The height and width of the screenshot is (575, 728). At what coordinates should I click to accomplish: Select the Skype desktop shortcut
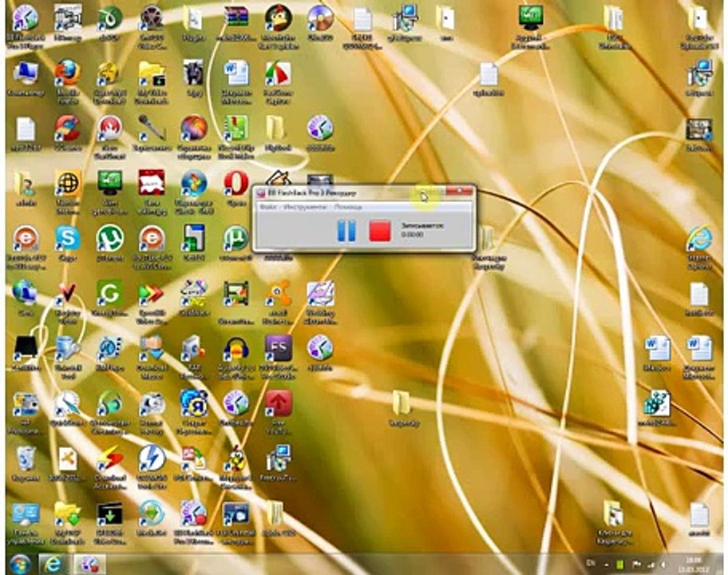tap(67, 243)
